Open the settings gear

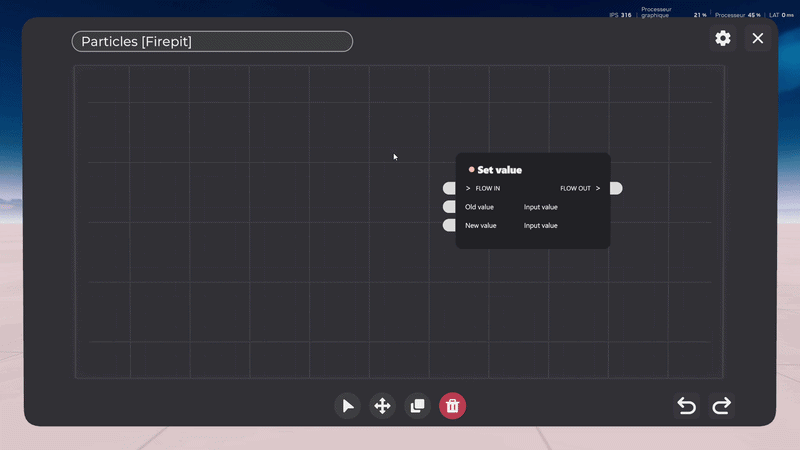(722, 38)
